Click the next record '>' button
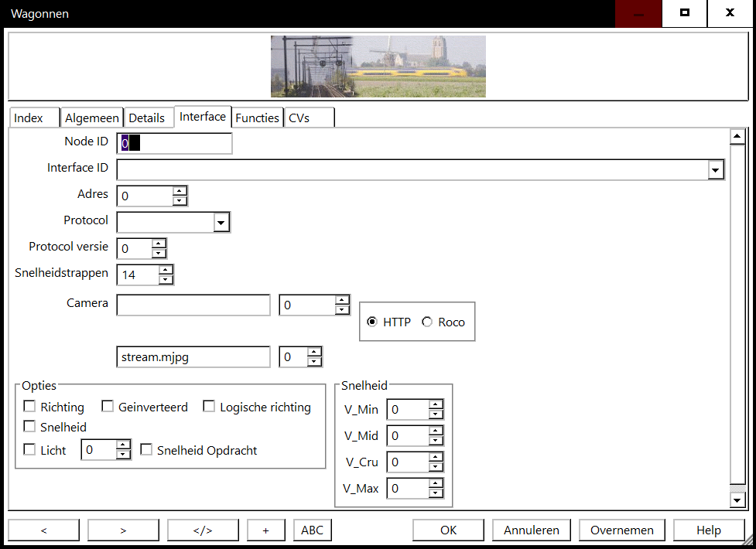 [123, 530]
